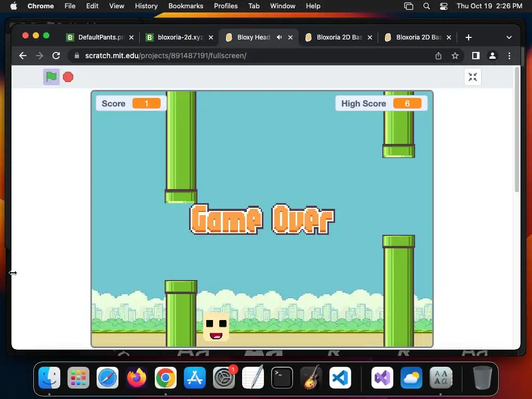The image size is (532, 399).
Task: Open the View menu
Action: coord(116,6)
